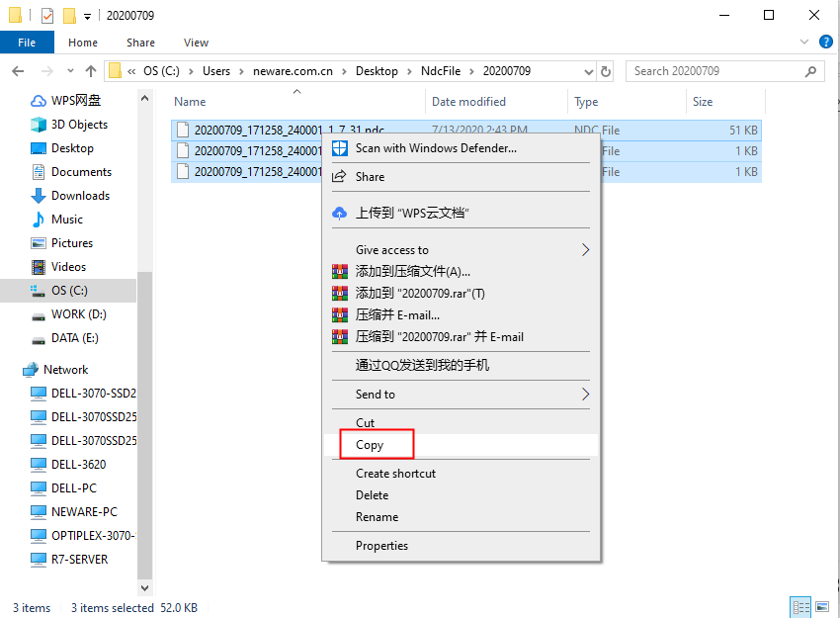Screen dimensions: 840x618
Task: Open the Share ribbon tab
Action: pos(140,43)
